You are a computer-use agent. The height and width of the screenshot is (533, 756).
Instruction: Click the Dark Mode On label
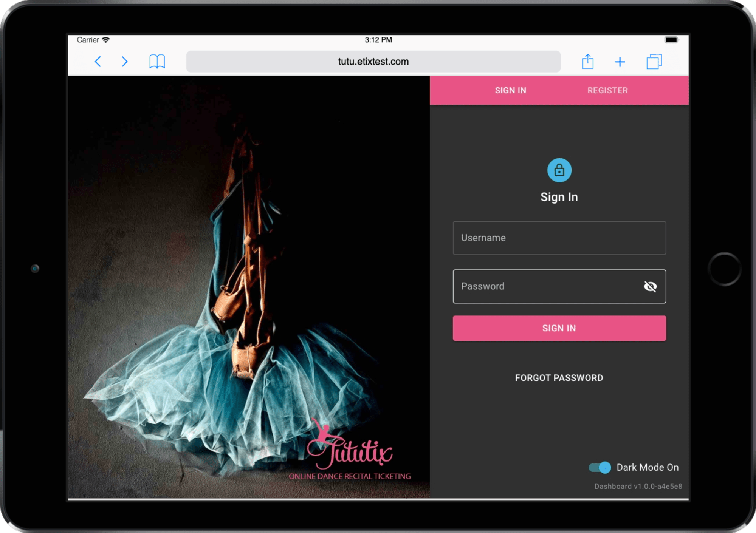648,467
